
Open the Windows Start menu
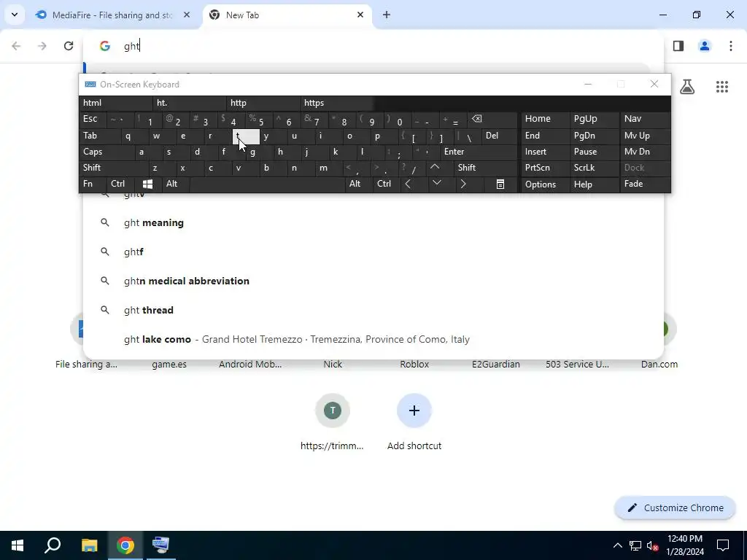tap(18, 545)
